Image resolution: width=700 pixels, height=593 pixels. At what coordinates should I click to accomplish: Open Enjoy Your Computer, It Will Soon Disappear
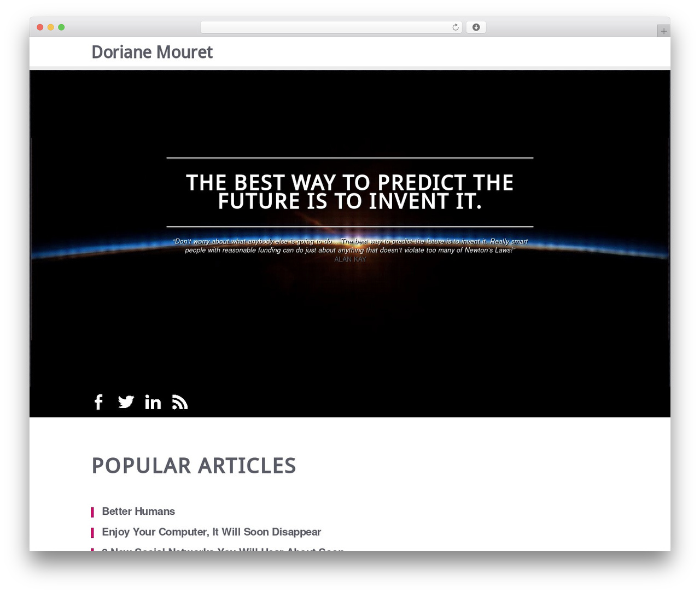point(211,532)
